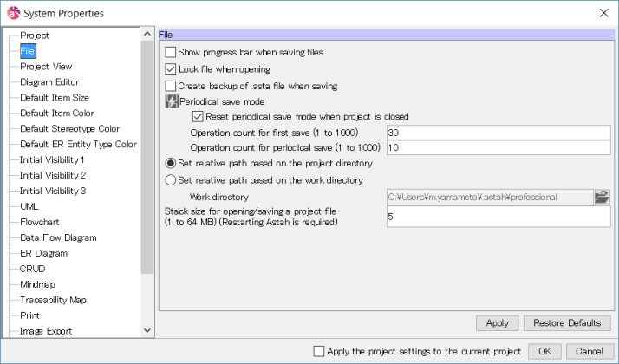
Task: Select Image Export category
Action: (x=46, y=331)
